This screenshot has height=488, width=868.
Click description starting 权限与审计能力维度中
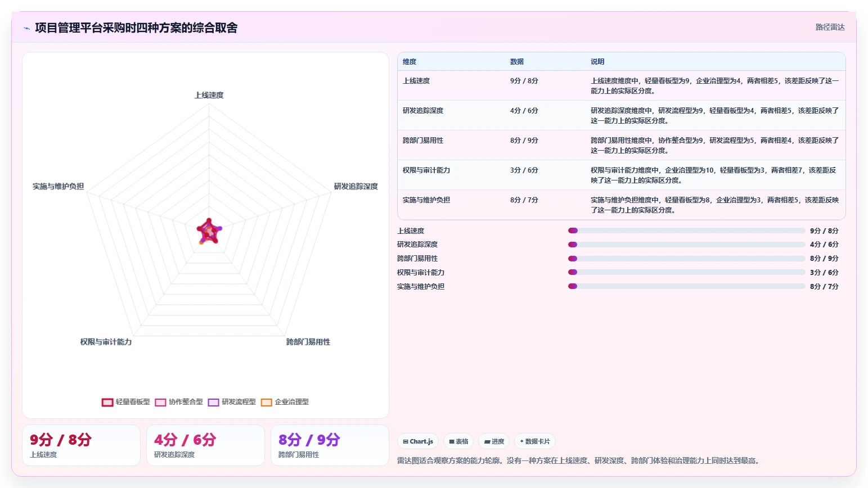coord(714,175)
